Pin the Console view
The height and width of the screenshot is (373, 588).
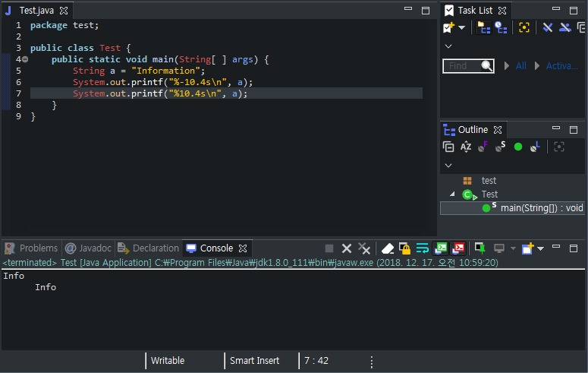click(480, 248)
